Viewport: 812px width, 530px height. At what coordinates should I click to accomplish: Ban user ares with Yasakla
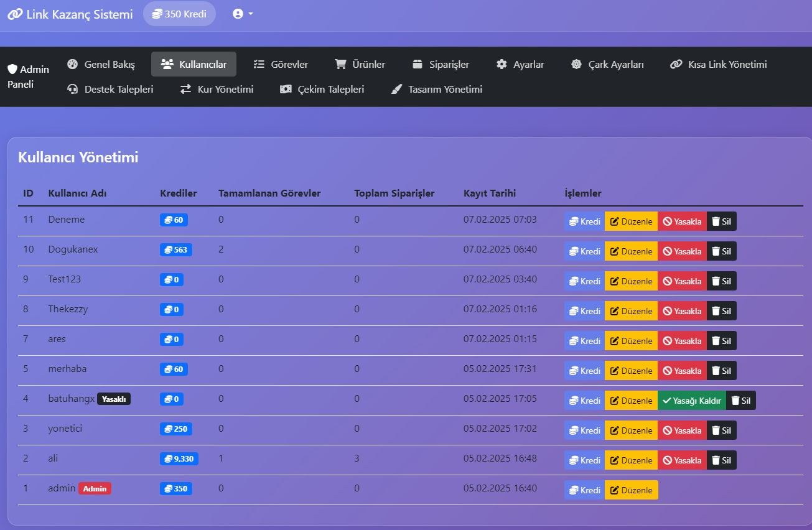click(682, 341)
